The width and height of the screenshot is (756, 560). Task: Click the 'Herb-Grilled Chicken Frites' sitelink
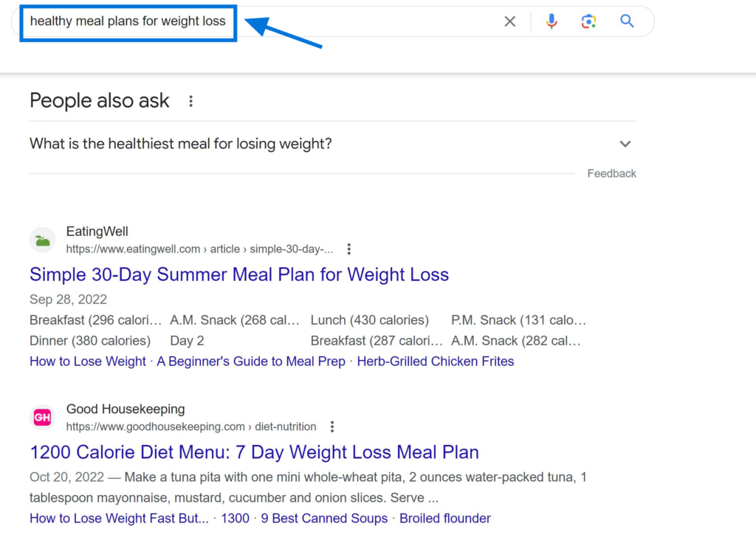click(436, 362)
